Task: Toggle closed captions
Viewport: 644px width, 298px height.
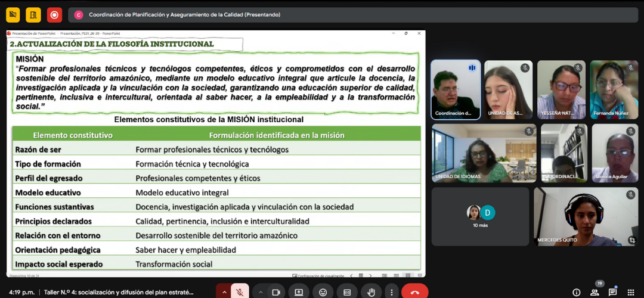Action: coord(347,292)
